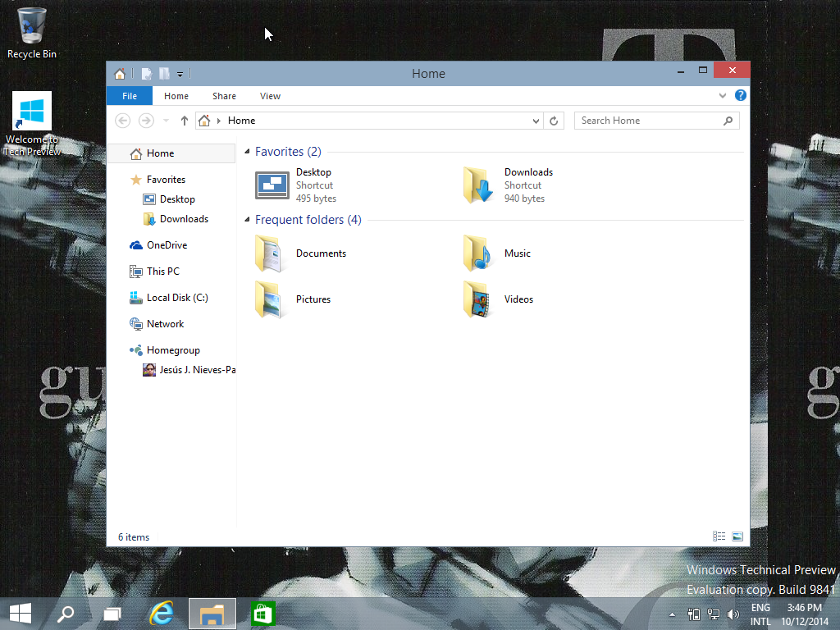Open Explorer Help question mark icon
The height and width of the screenshot is (630, 840).
point(741,95)
